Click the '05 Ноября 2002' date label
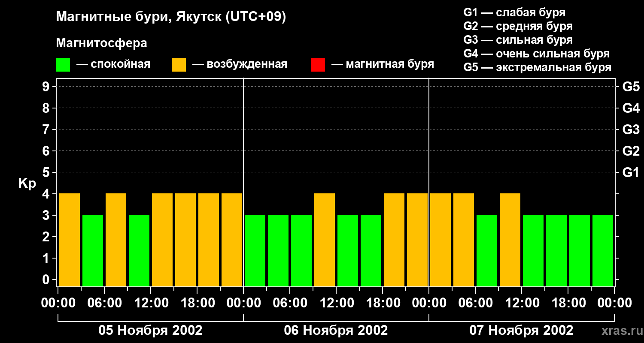Image resolution: width=644 pixels, height=343 pixels. 150,330
